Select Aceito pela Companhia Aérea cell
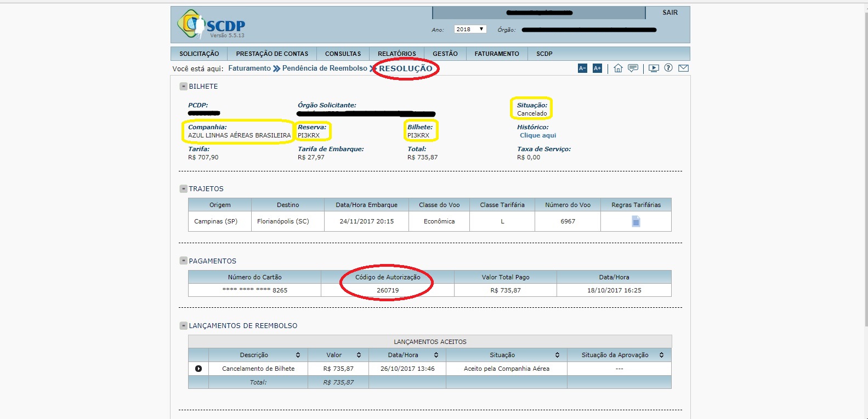Image resolution: width=868 pixels, height=419 pixels. click(x=507, y=369)
